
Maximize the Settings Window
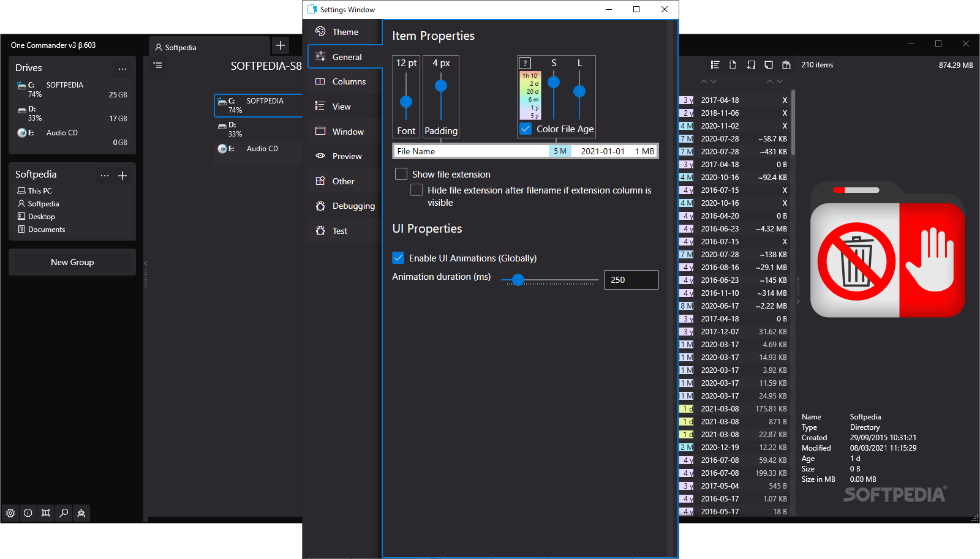(x=636, y=9)
